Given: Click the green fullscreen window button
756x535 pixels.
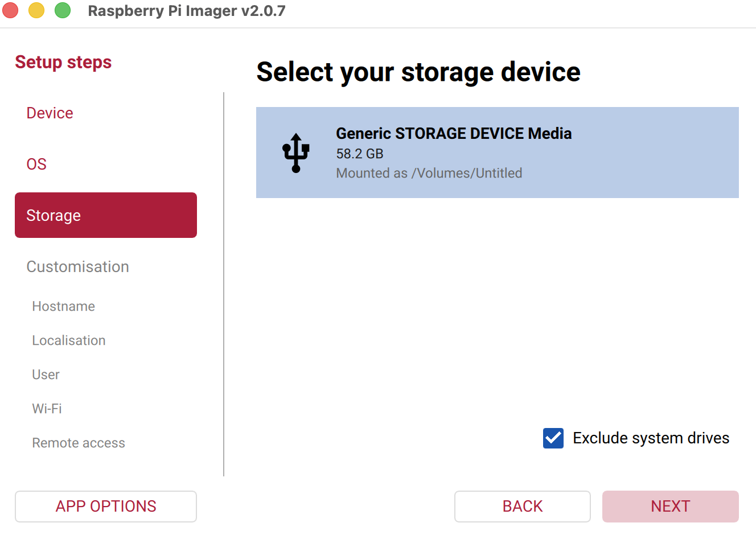Looking at the screenshot, I should tap(63, 10).
